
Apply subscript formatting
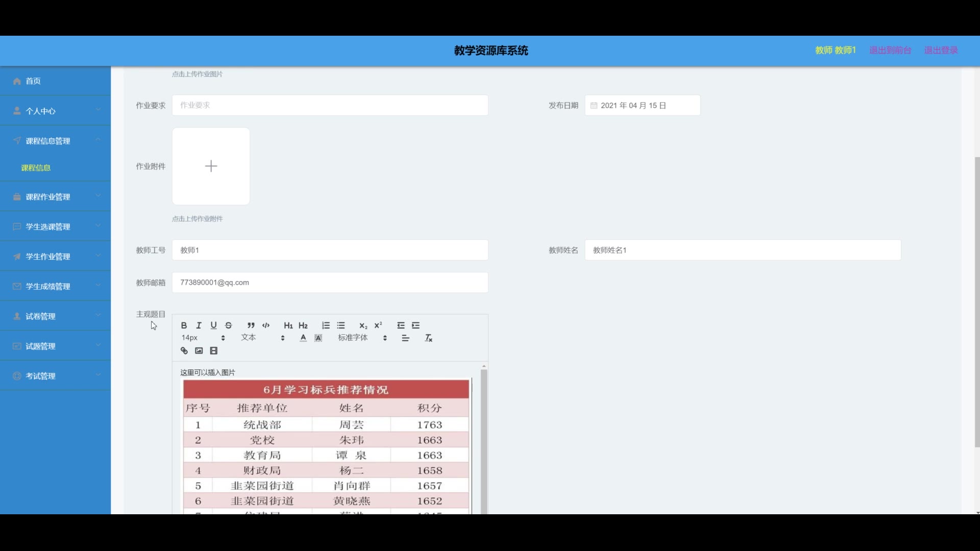[x=363, y=325]
